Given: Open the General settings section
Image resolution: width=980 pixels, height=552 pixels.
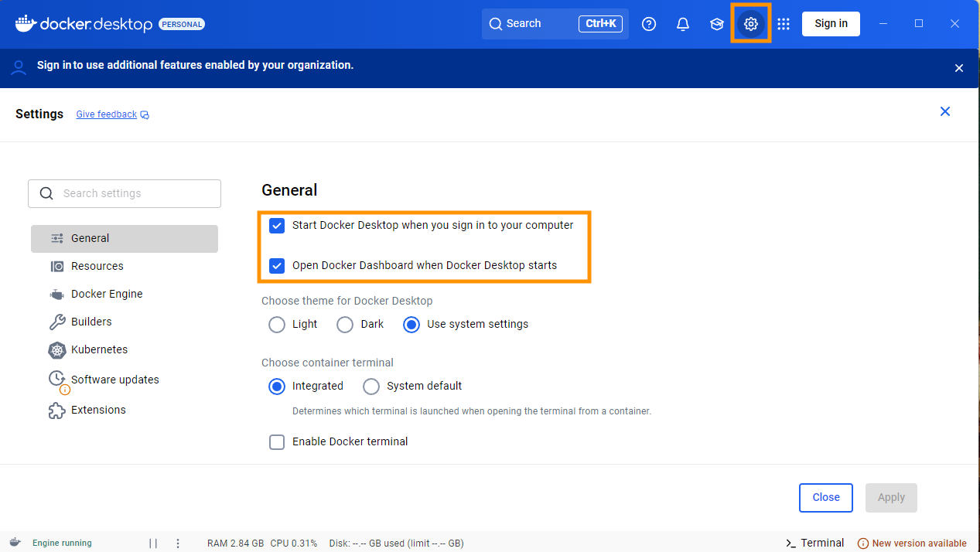Looking at the screenshot, I should tap(125, 239).
